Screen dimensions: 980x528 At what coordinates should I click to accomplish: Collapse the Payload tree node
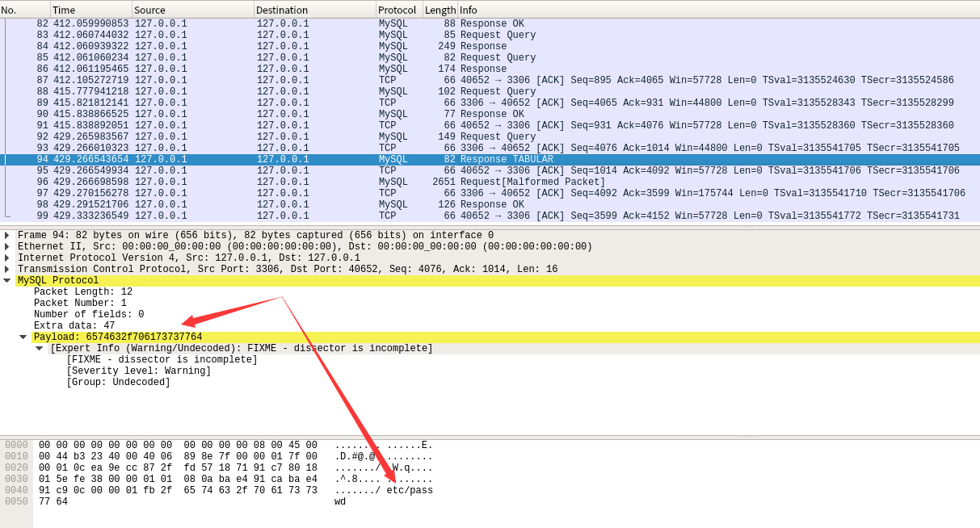pyautogui.click(x=23, y=337)
